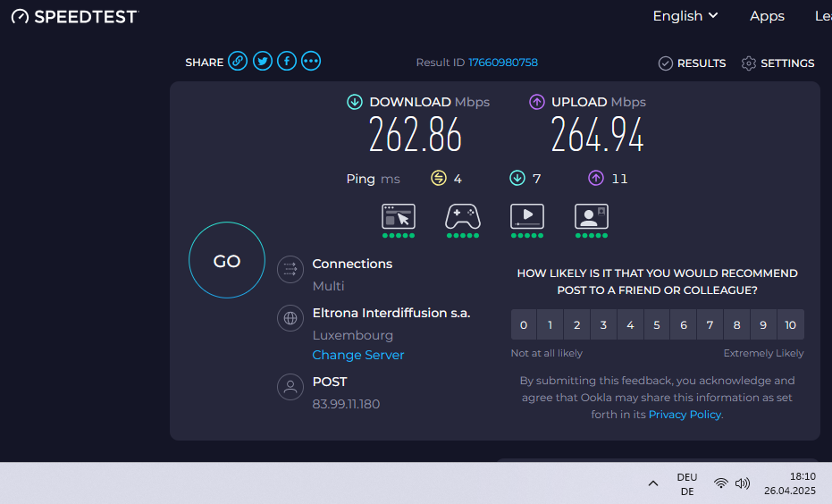Click the upload arrow icon beside UPLOAD
Screen dimensions: 832x504
(537, 102)
